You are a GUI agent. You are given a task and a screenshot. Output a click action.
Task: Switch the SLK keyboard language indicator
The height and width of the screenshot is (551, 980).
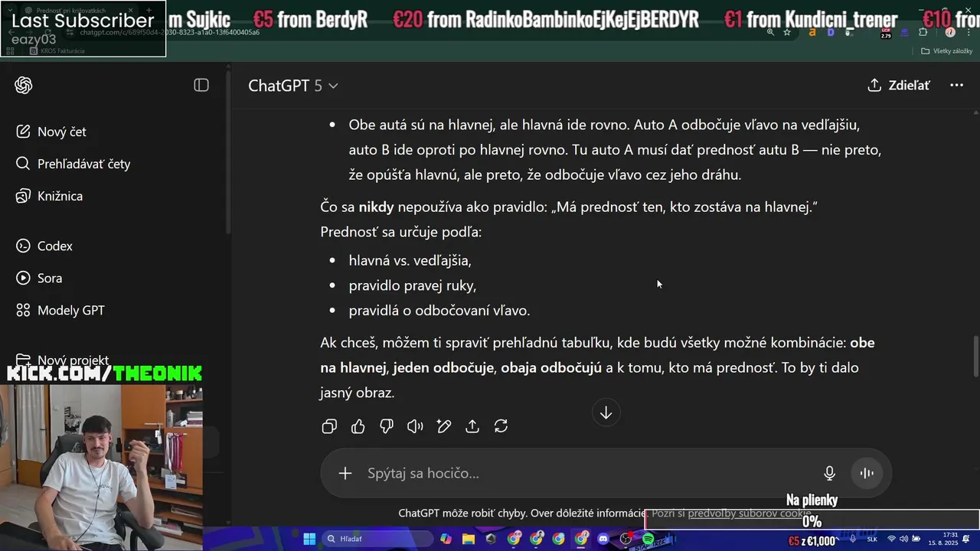(872, 539)
